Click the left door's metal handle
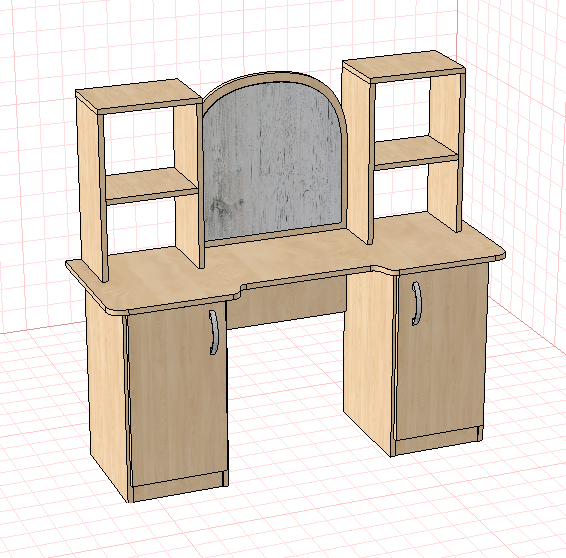566x558 pixels. 214,332
